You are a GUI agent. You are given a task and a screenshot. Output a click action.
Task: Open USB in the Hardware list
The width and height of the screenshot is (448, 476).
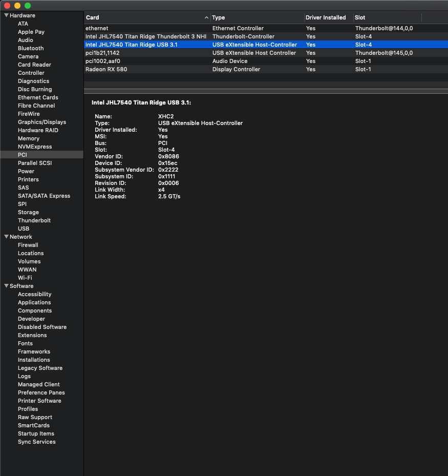tap(24, 229)
